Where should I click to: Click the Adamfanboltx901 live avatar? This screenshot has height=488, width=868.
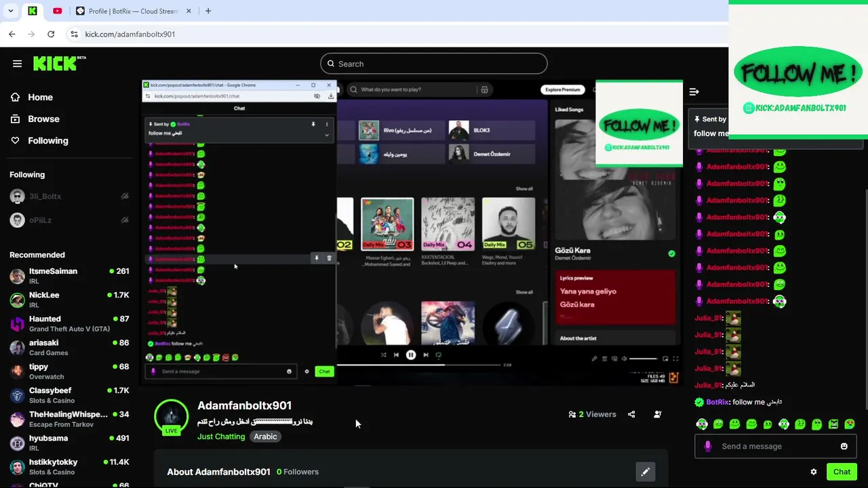tap(172, 416)
